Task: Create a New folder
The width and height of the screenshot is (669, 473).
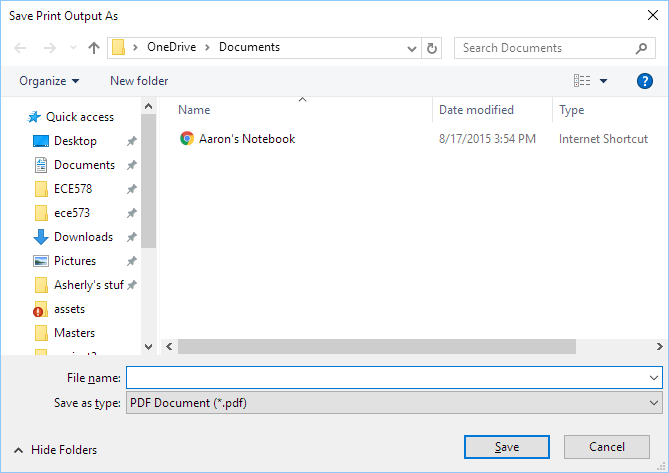Action: click(139, 81)
